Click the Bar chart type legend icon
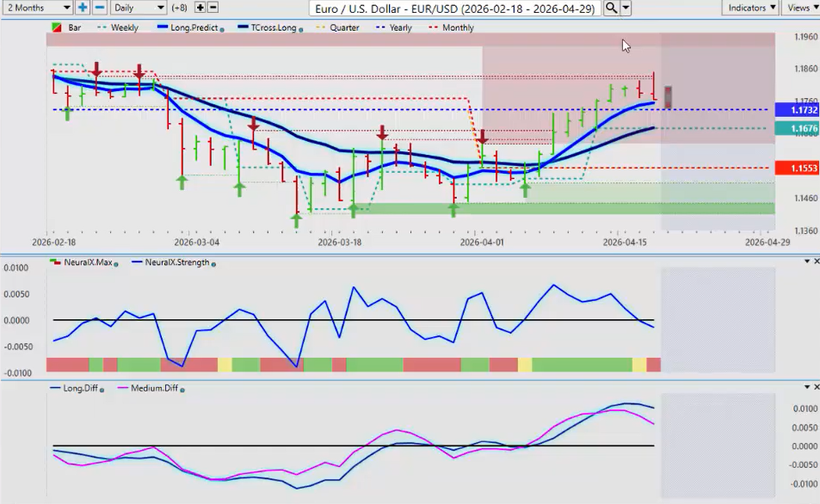Screen dimensions: 820x504 click(x=57, y=28)
